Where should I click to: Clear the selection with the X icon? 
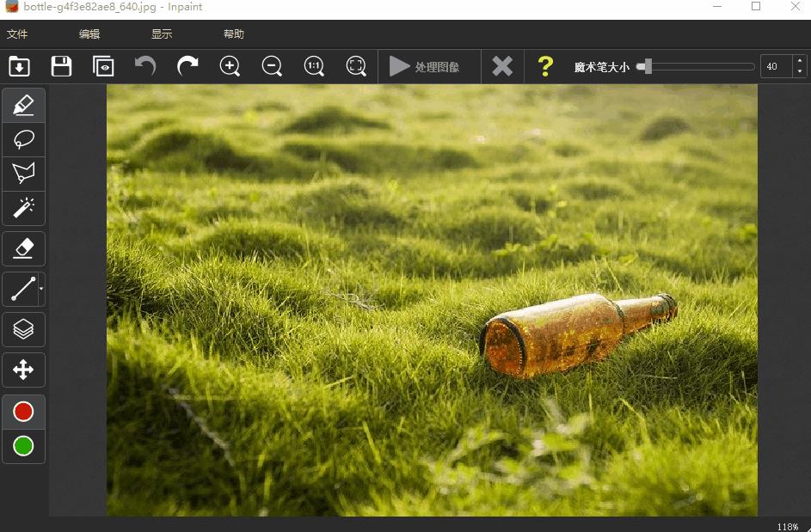tap(502, 66)
